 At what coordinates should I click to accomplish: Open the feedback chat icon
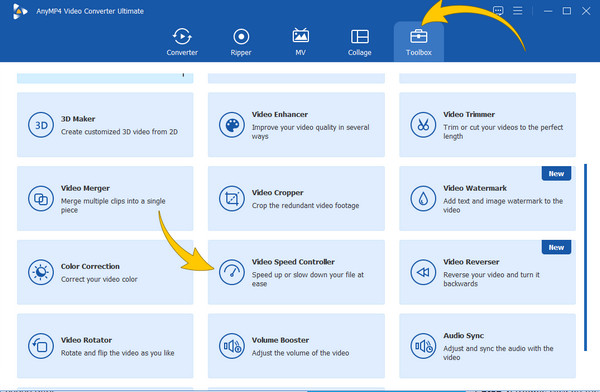tap(498, 11)
